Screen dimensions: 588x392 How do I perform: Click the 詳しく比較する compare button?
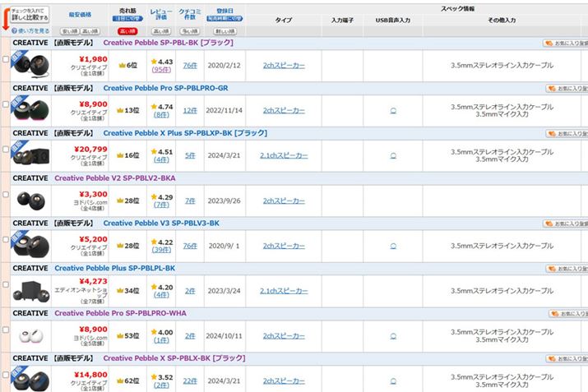[27, 13]
